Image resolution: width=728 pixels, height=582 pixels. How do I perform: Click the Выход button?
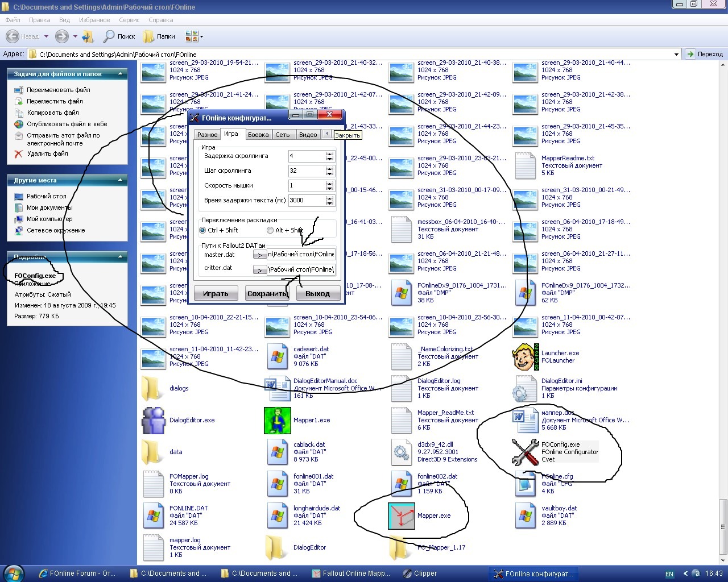[x=317, y=293]
